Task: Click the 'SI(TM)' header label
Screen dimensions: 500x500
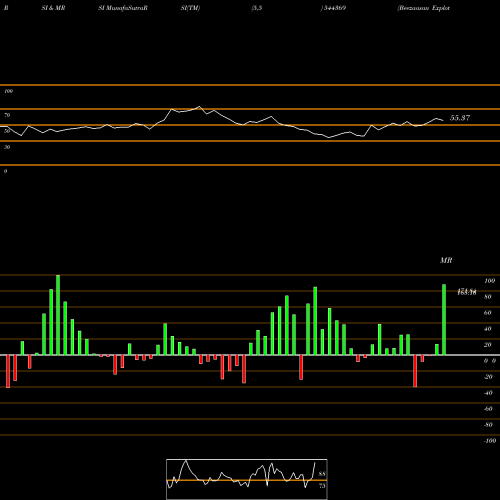Action: coord(190,8)
